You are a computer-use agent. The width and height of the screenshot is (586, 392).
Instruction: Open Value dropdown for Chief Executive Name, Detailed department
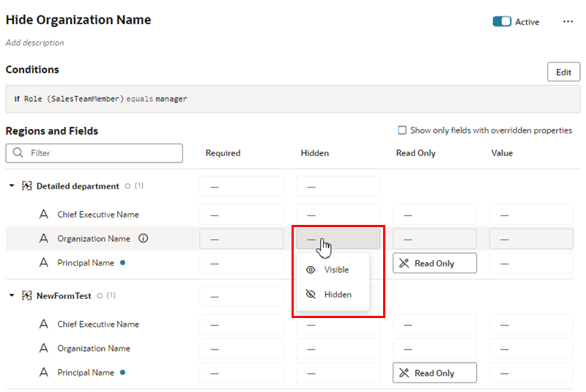point(531,215)
